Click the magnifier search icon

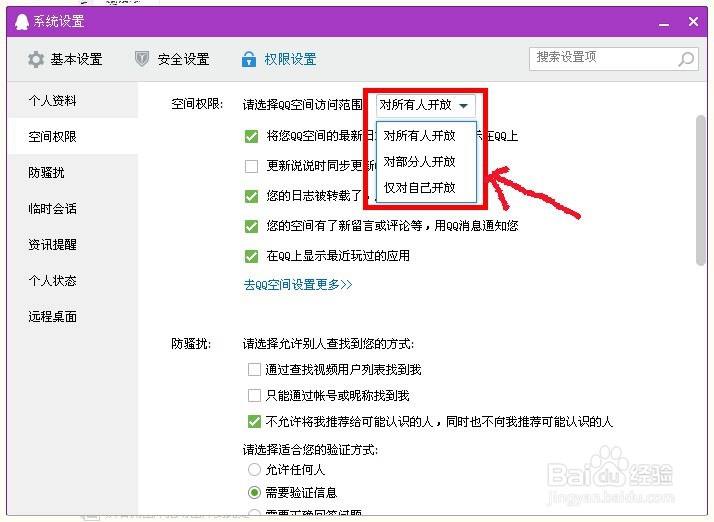coord(686,59)
